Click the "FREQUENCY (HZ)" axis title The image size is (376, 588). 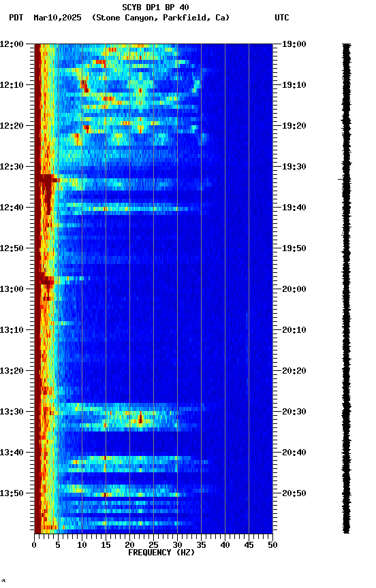[x=161, y=553]
